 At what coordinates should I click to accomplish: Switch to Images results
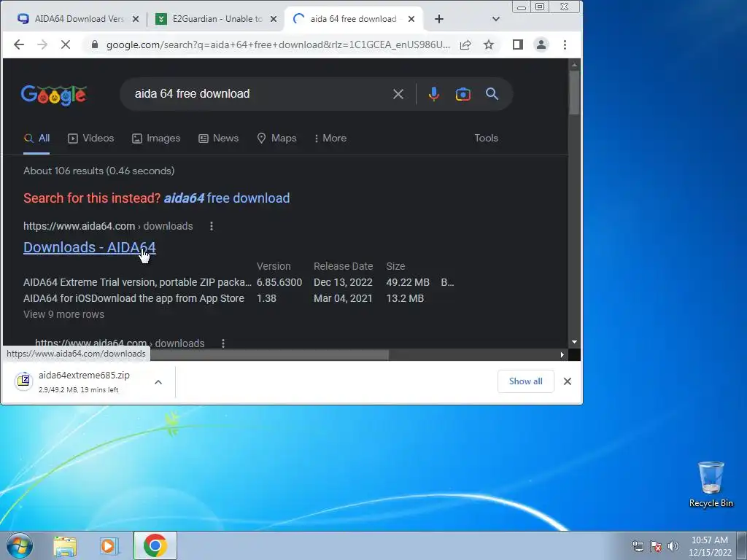156,138
